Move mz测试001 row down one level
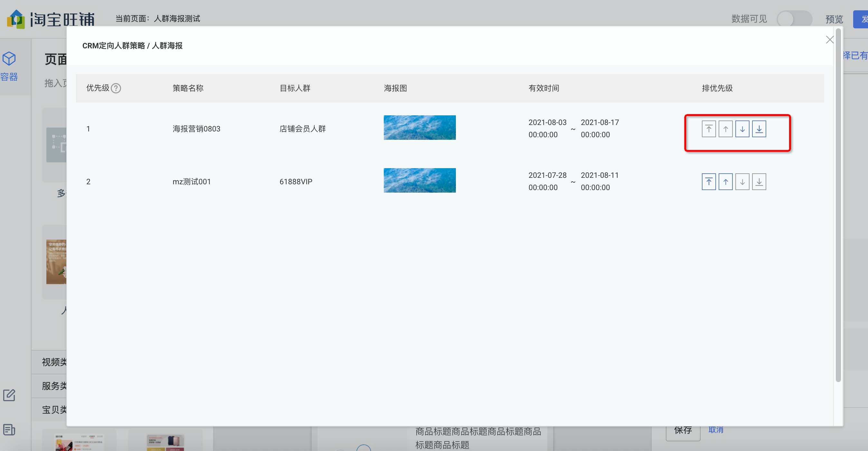 pos(742,182)
